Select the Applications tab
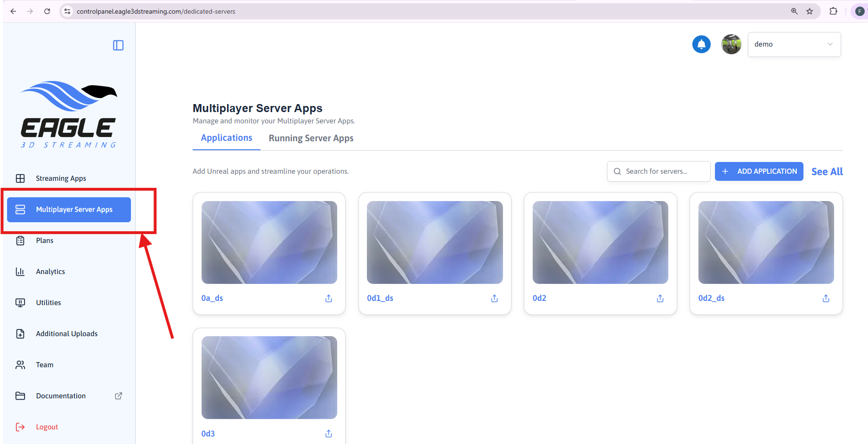The image size is (868, 444). pyautogui.click(x=227, y=138)
